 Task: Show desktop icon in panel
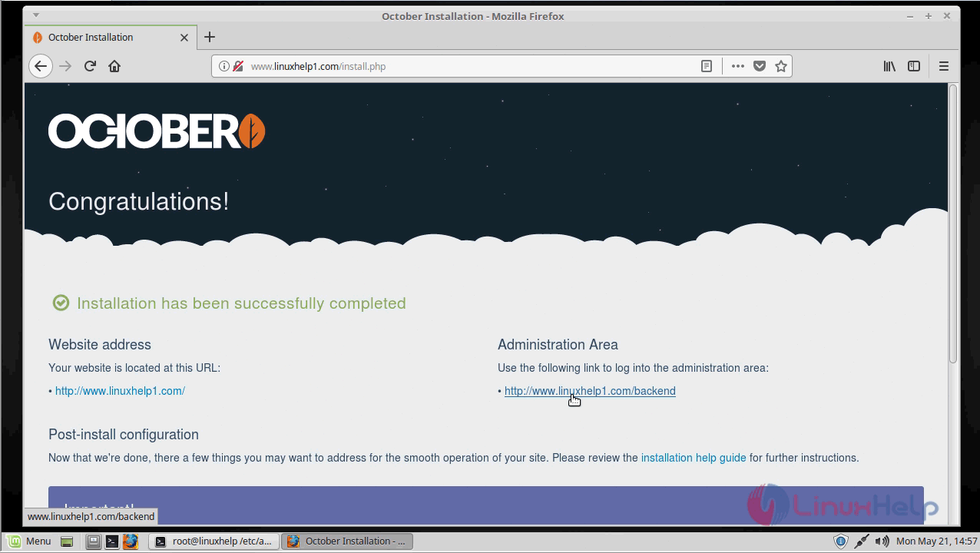coord(67,541)
